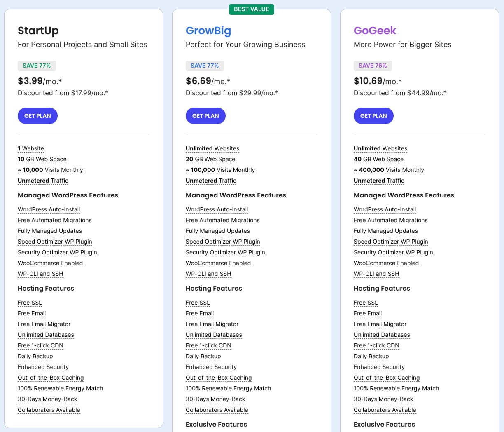Click 'WooCommerce Enabled' in the StartUp plan
504x432 pixels.
(50, 263)
